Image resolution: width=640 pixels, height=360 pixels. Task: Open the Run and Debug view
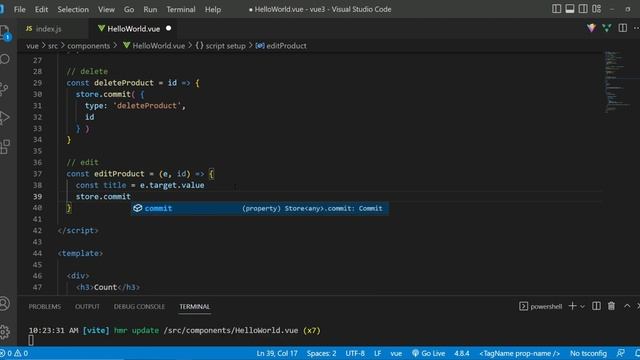pos(5,118)
